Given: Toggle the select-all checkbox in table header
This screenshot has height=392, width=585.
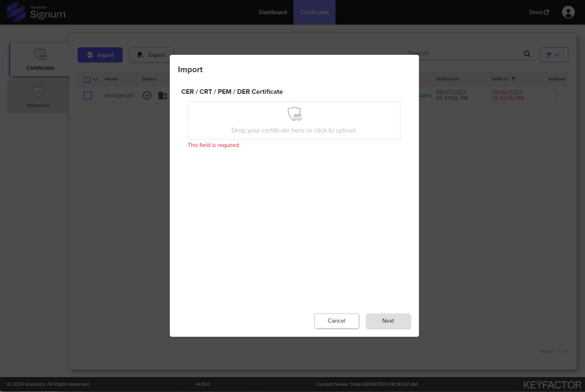Looking at the screenshot, I should click(x=87, y=80).
